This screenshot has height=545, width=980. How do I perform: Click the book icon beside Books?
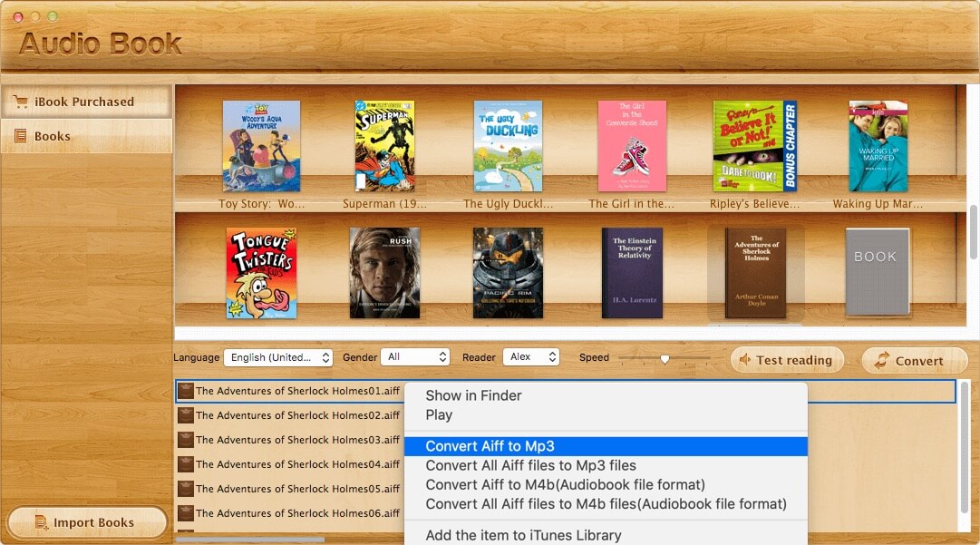coord(21,136)
